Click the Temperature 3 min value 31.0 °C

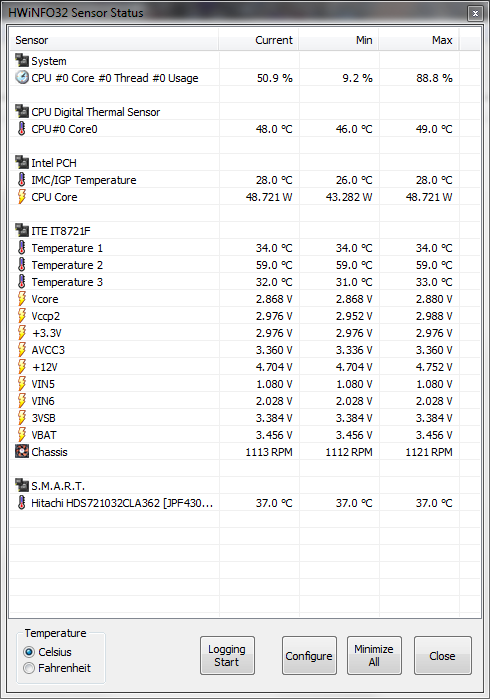click(354, 282)
